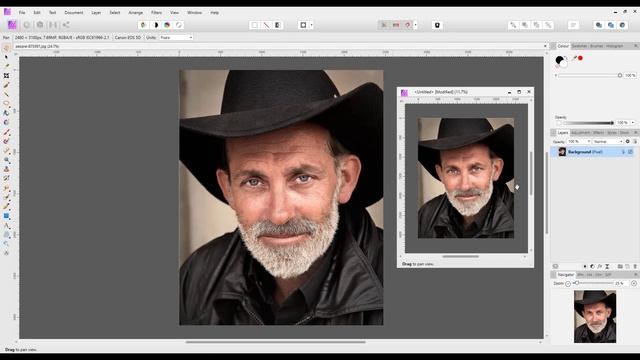Image resolution: width=640 pixels, height=360 pixels.
Task: Click the main canvas horizontal scrollbar
Action: 276,342
